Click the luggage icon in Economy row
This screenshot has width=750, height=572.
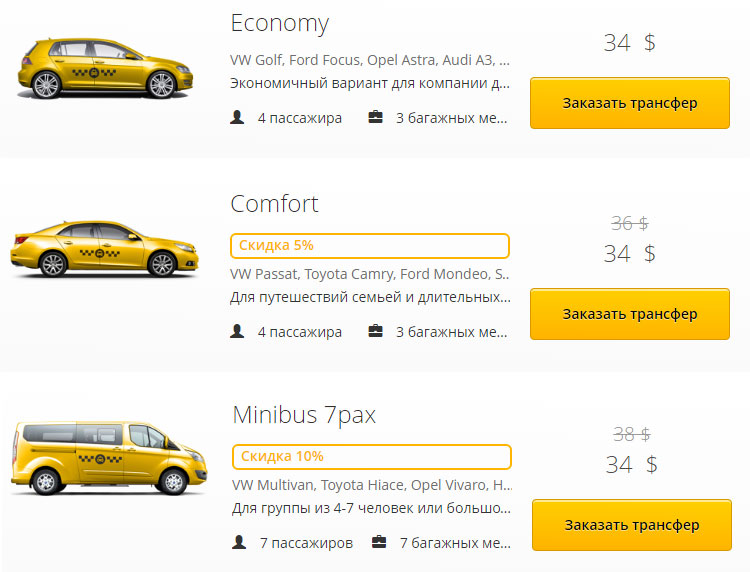376,118
